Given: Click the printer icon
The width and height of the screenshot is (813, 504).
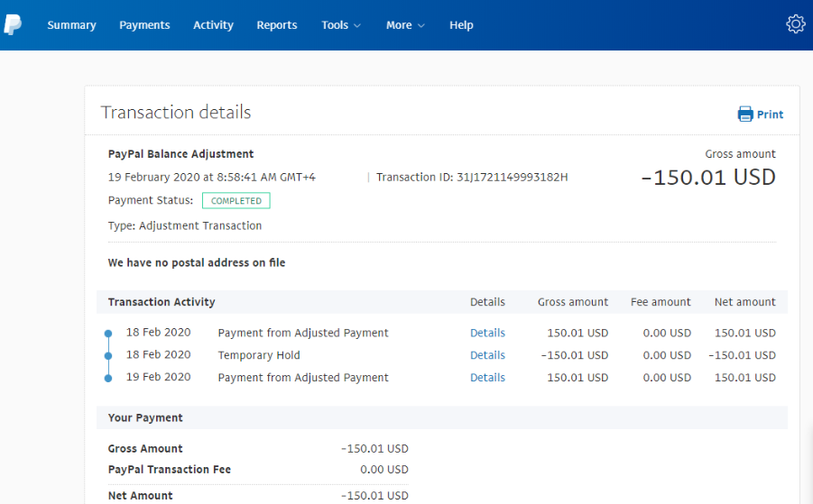Looking at the screenshot, I should pyautogui.click(x=745, y=114).
